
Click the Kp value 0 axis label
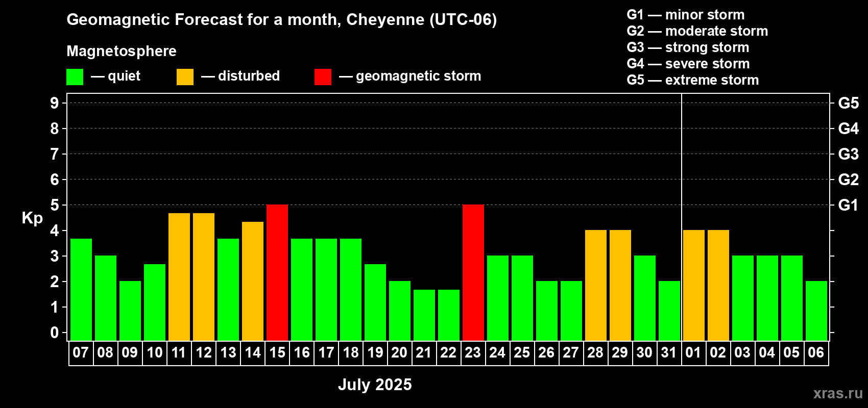pos(55,333)
